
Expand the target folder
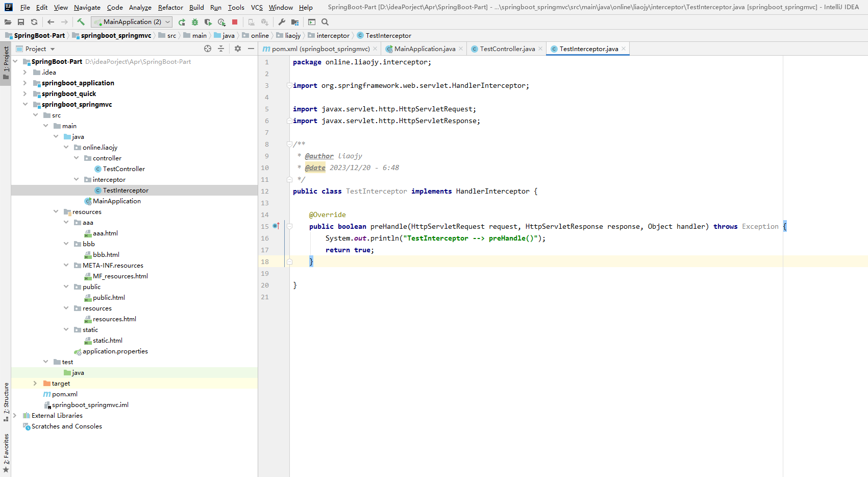pyautogui.click(x=35, y=384)
